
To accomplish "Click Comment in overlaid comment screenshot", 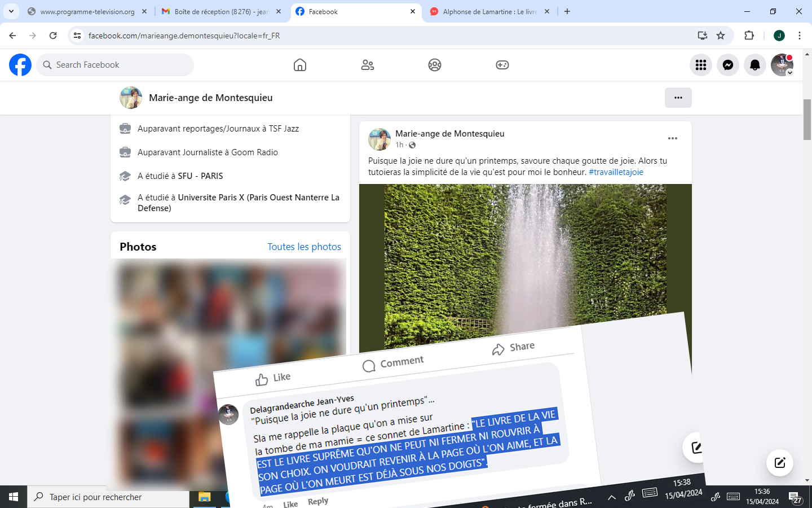I will coord(393,363).
